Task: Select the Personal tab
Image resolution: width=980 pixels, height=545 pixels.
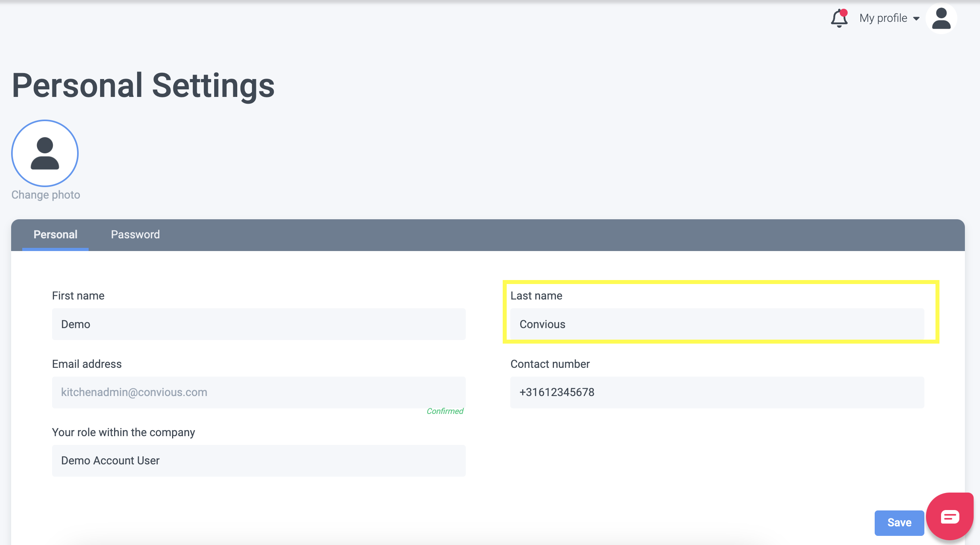Action: 55,234
